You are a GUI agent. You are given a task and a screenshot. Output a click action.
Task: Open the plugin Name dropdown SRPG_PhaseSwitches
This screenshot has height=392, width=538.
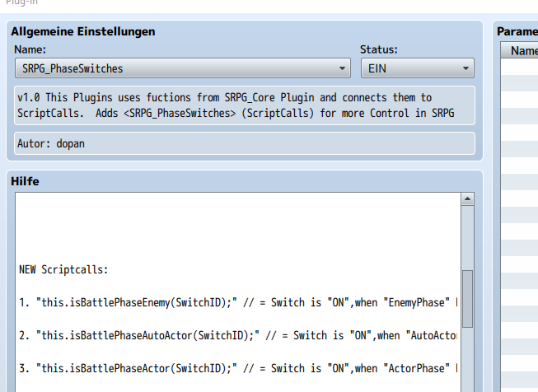click(183, 68)
